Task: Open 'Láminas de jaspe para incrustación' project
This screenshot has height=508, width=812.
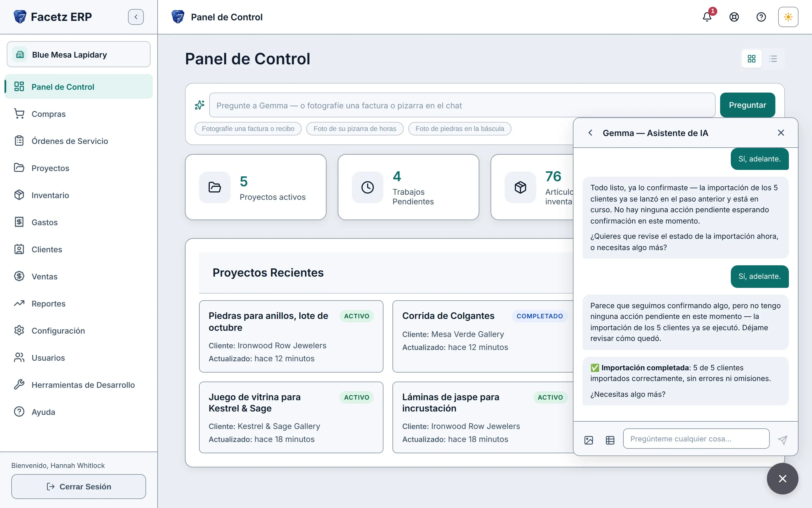Action: coord(483,417)
